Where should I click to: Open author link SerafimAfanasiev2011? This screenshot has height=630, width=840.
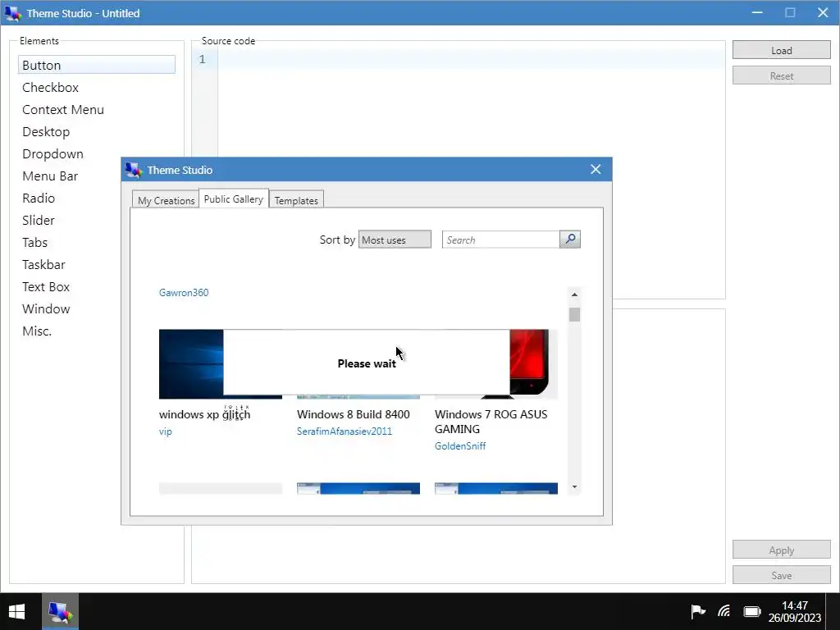pos(345,431)
